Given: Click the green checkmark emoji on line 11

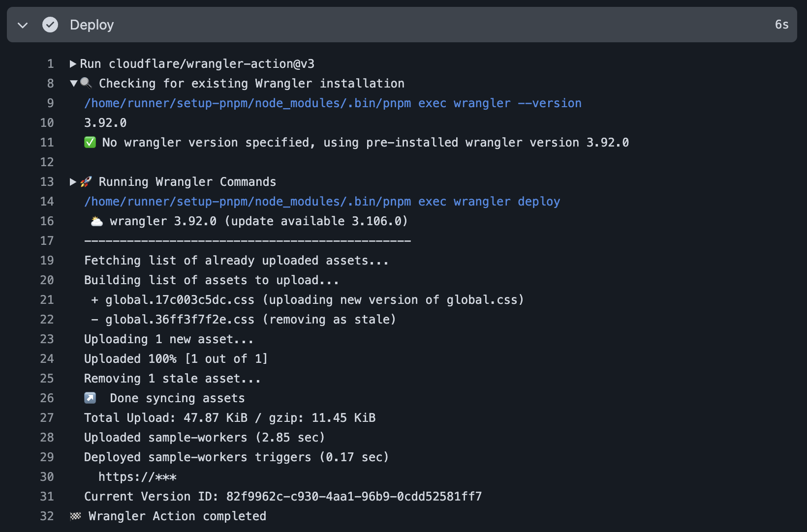Looking at the screenshot, I should point(90,143).
